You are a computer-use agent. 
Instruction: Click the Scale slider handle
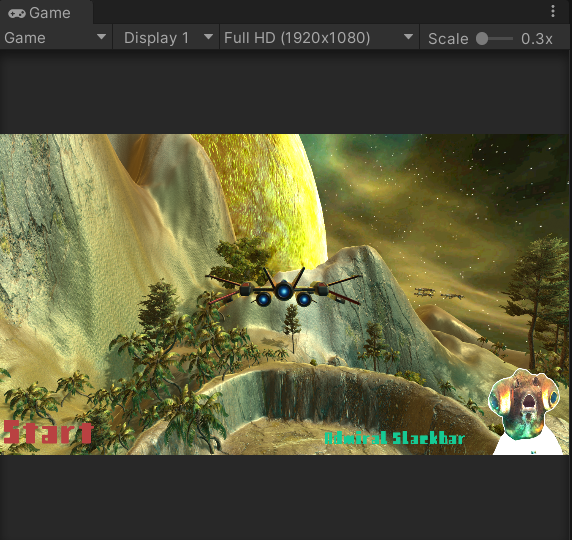[x=482, y=38]
